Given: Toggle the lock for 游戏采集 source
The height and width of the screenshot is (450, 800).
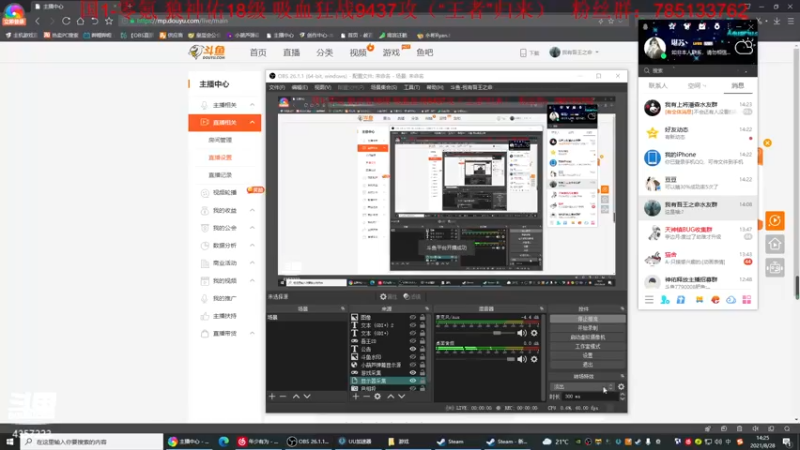Looking at the screenshot, I should tap(422, 373).
